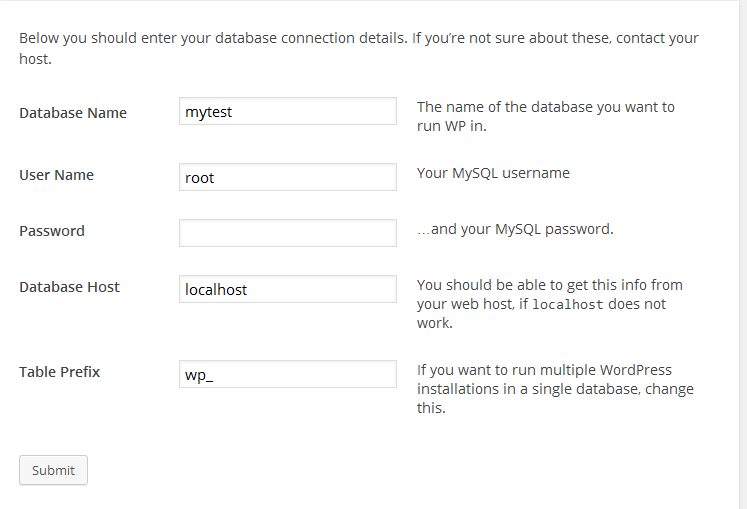This screenshot has height=509, width=747.
Task: Select the Database Host input box
Action: click(x=288, y=289)
